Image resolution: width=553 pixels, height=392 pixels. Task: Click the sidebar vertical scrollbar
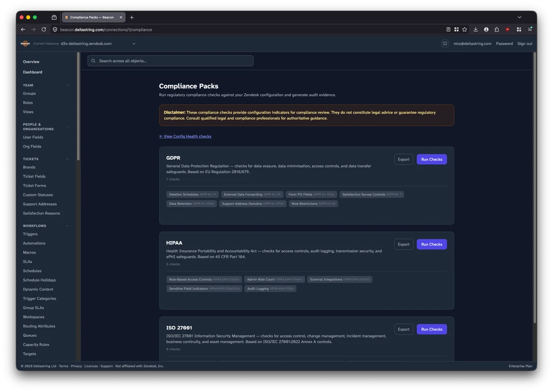(78, 106)
